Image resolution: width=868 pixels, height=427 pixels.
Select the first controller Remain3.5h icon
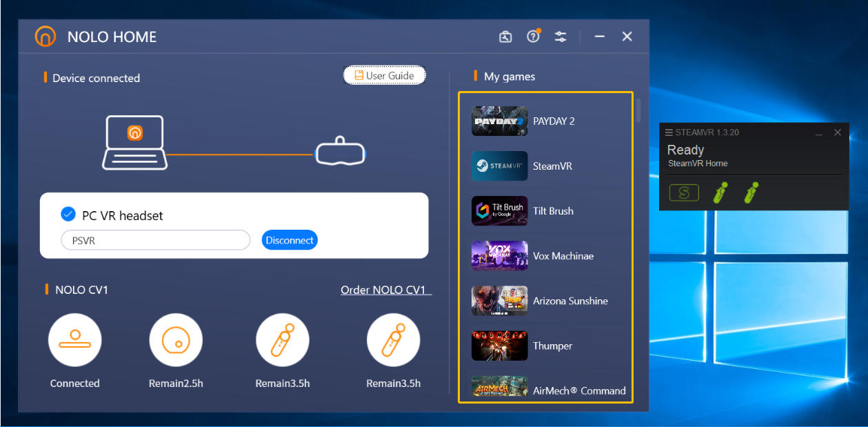[282, 340]
